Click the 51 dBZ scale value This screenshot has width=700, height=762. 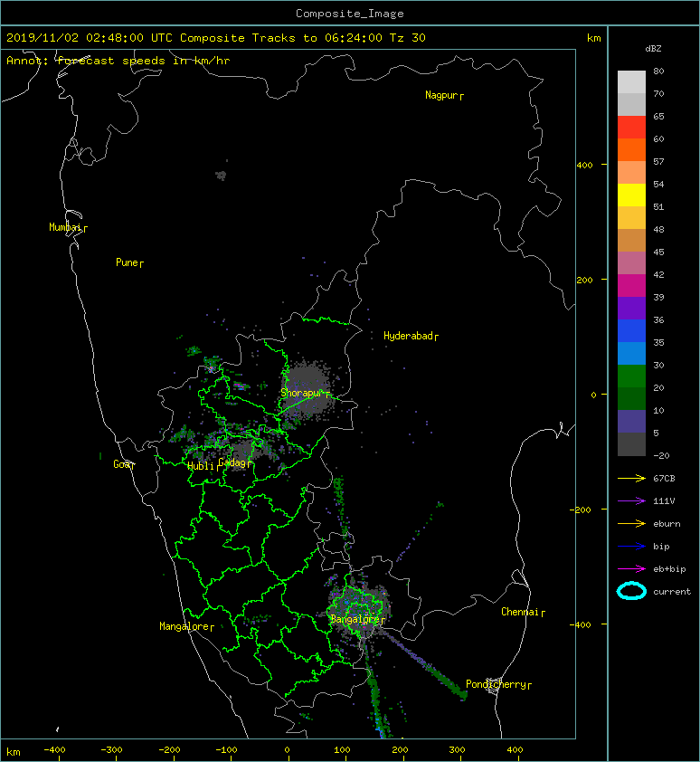pos(658,206)
